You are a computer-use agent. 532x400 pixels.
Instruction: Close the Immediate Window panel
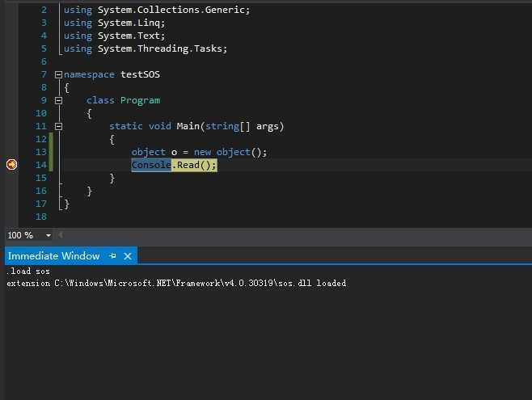(x=128, y=256)
